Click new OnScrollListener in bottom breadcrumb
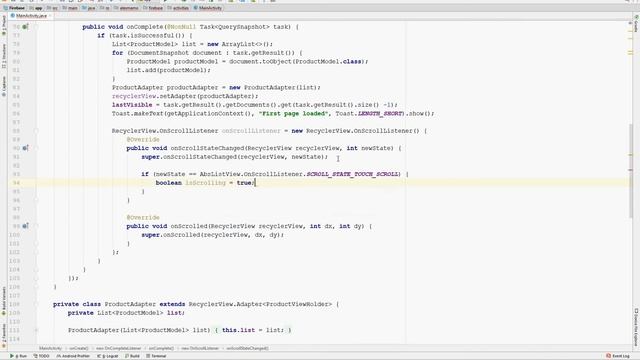 coord(200,348)
